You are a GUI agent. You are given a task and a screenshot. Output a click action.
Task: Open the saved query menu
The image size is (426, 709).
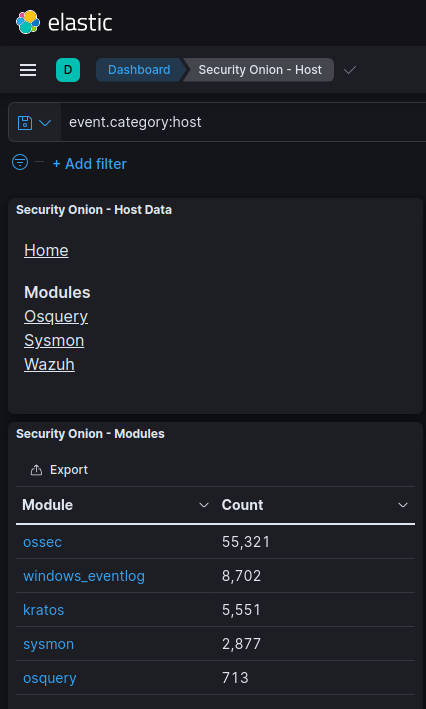point(34,123)
